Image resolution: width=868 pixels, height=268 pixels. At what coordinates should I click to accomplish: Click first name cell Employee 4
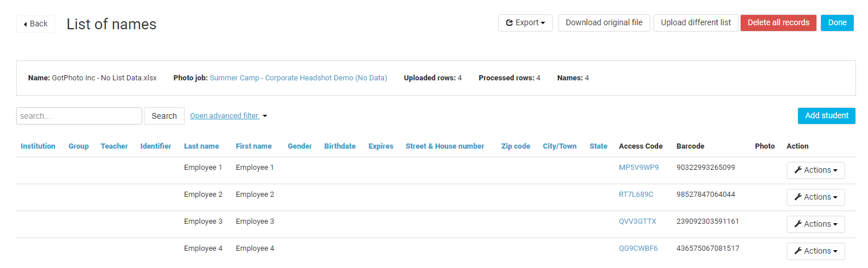[x=255, y=248]
